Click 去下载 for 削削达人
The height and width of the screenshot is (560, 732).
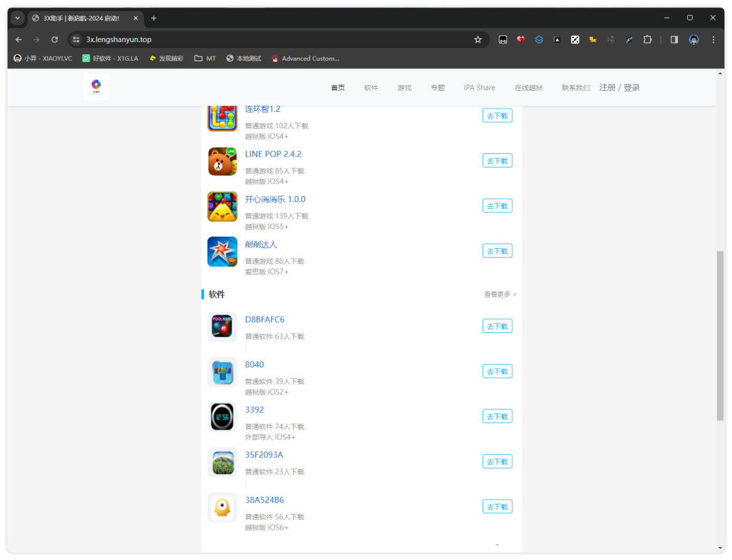click(x=497, y=252)
